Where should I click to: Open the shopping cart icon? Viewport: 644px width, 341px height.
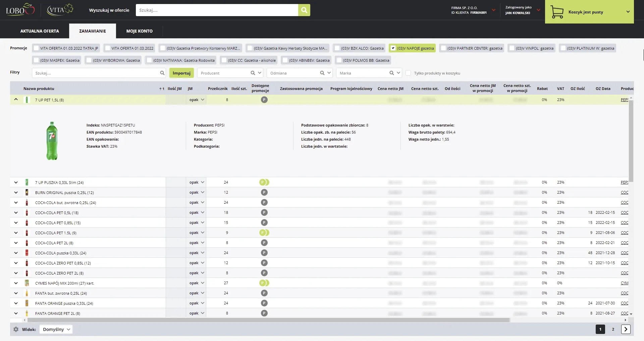coord(557,12)
